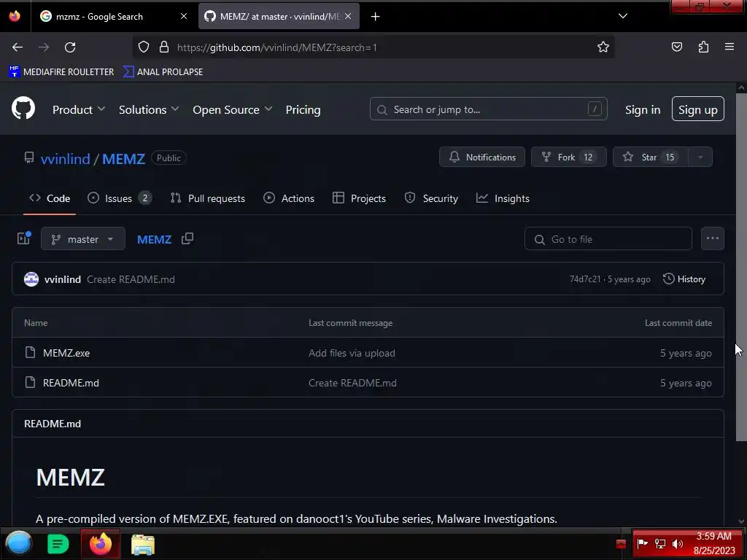The height and width of the screenshot is (560, 747).
Task: Toggle the file tree side panel icon
Action: click(24, 238)
